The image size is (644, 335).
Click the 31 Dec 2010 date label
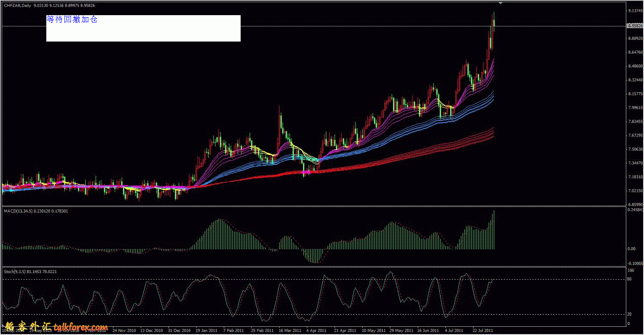pyautogui.click(x=179, y=330)
